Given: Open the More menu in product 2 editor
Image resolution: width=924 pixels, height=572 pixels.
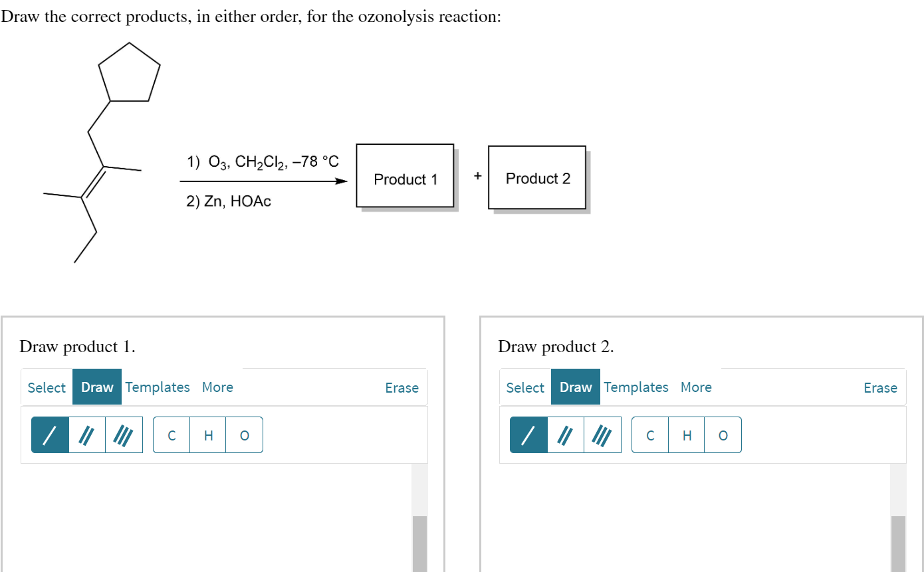Looking at the screenshot, I should click(x=696, y=387).
